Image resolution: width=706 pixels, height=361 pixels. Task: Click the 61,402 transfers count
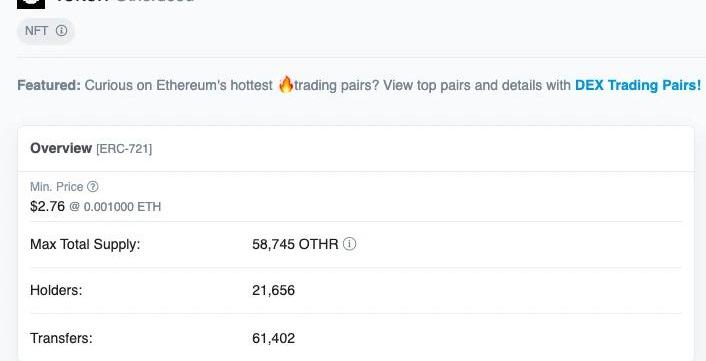pyautogui.click(x=273, y=338)
